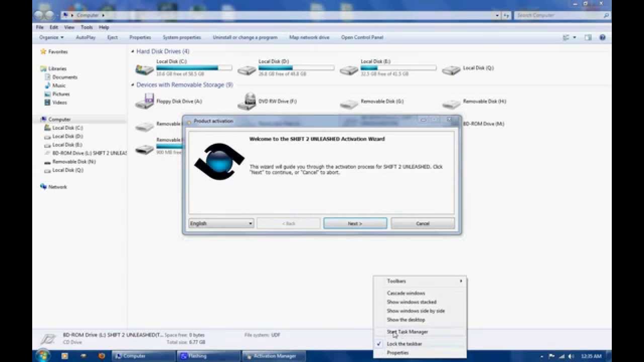Click the change view icon in Explorer toolbar
This screenshot has width=644, height=362.
point(566,37)
